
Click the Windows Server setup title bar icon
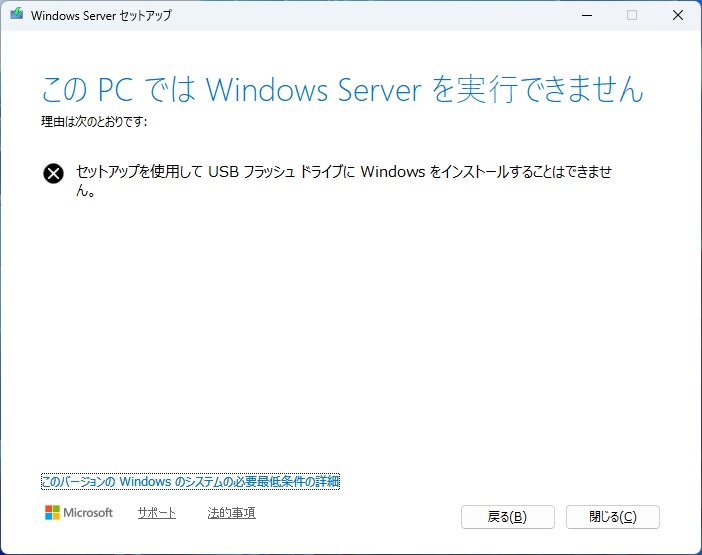point(17,15)
